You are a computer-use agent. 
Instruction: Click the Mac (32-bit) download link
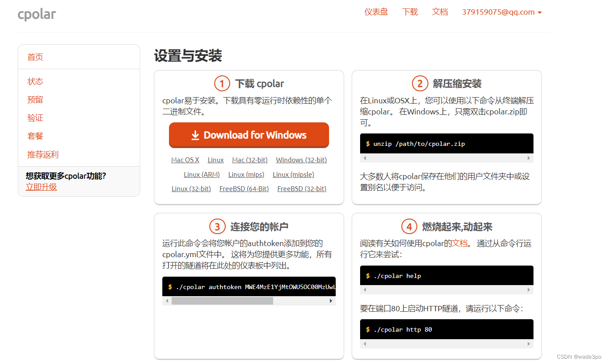click(x=250, y=160)
